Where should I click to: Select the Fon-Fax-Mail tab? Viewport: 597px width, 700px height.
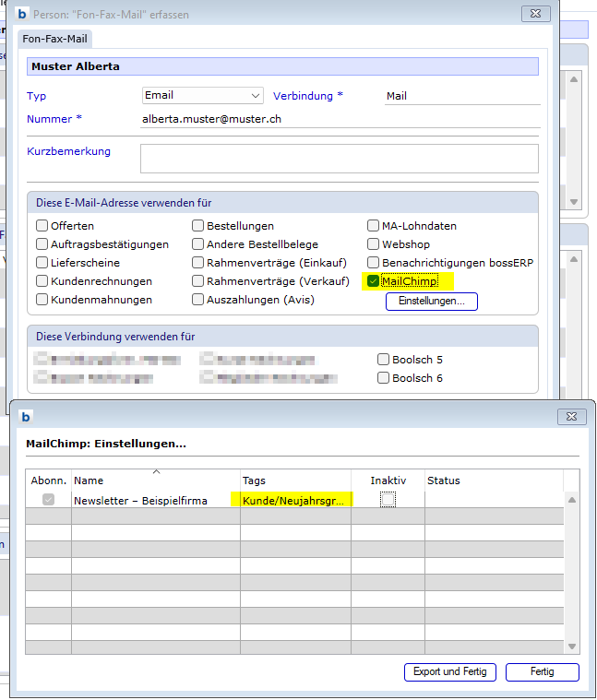point(54,39)
